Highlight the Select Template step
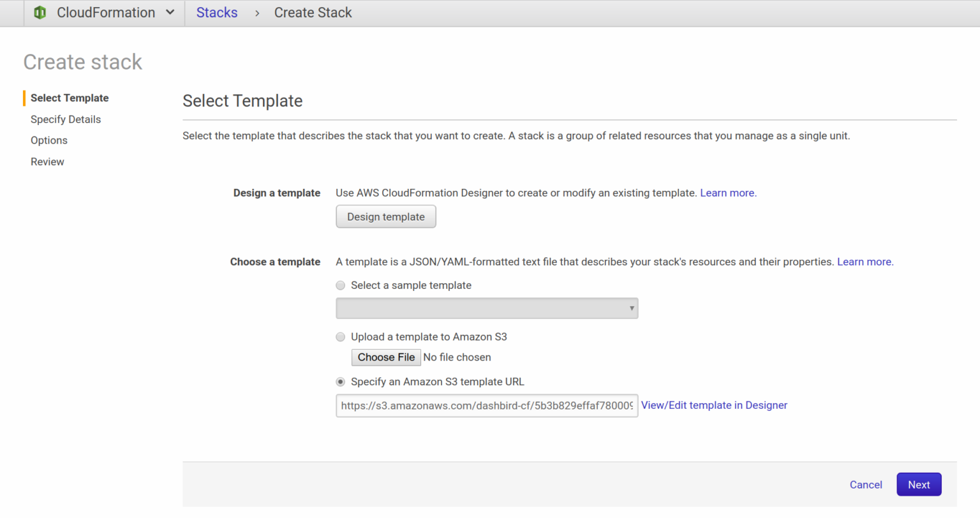The height and width of the screenshot is (518, 980). (x=69, y=98)
